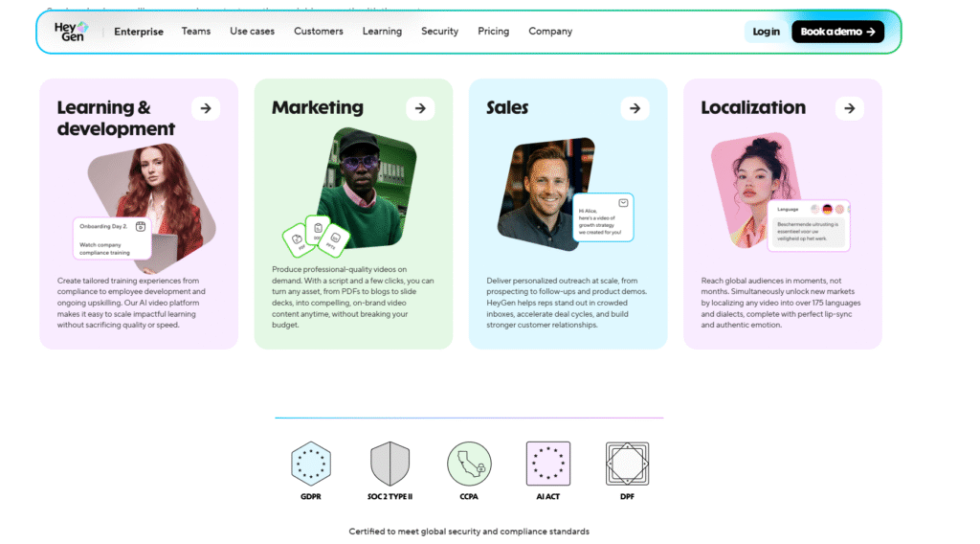This screenshot has width=980, height=544.
Task: Select the SOC 2 Type II shield badge
Action: (x=390, y=464)
